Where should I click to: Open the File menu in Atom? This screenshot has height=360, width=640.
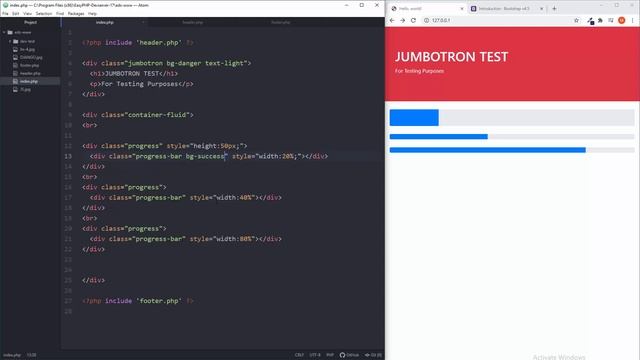(x=5, y=13)
